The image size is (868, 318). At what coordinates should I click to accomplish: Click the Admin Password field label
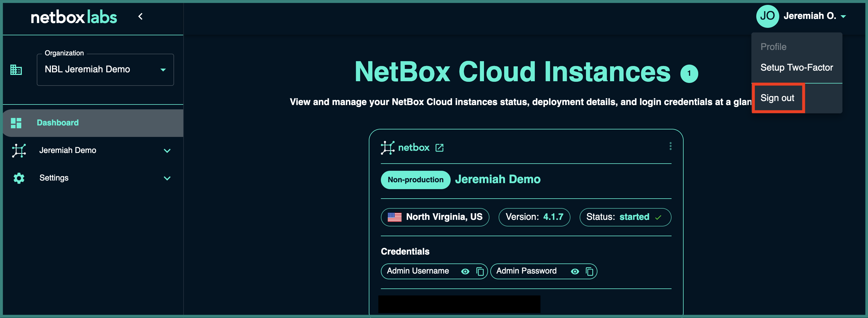coord(526,271)
